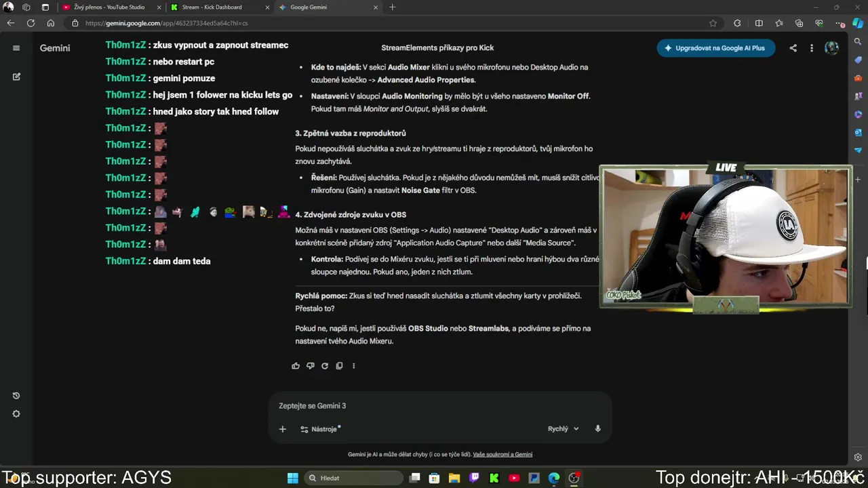Click the Gemini logo text in the header
868x488 pixels.
[55, 48]
